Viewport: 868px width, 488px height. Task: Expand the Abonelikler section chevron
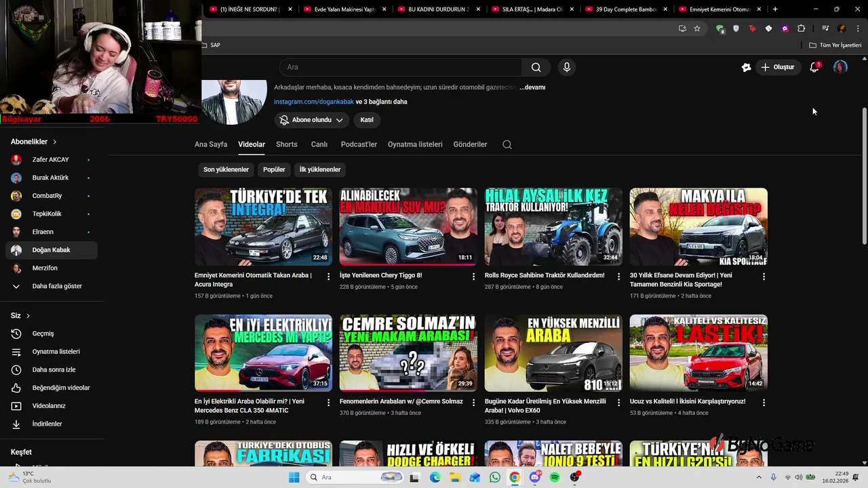point(55,142)
